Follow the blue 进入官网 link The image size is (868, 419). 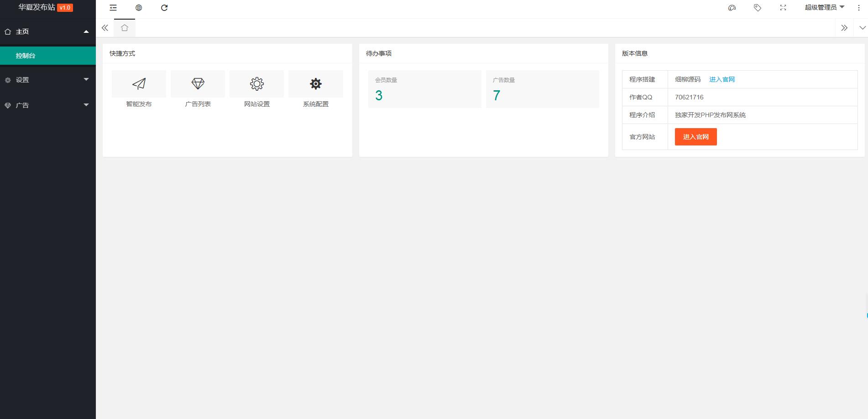click(722, 79)
